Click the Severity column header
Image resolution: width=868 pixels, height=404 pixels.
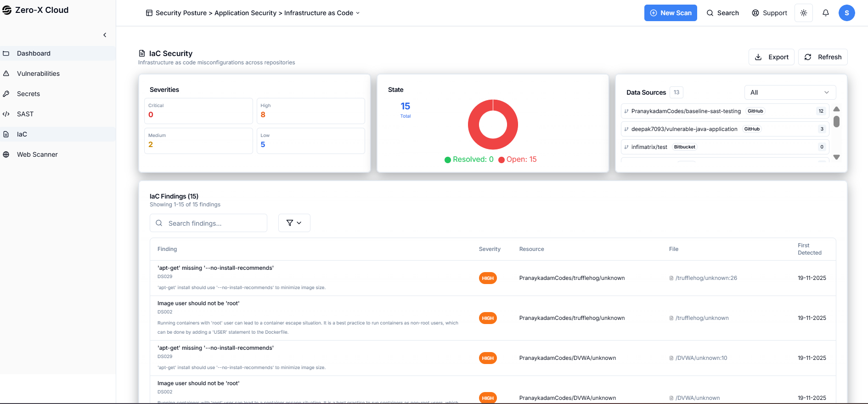click(x=490, y=249)
